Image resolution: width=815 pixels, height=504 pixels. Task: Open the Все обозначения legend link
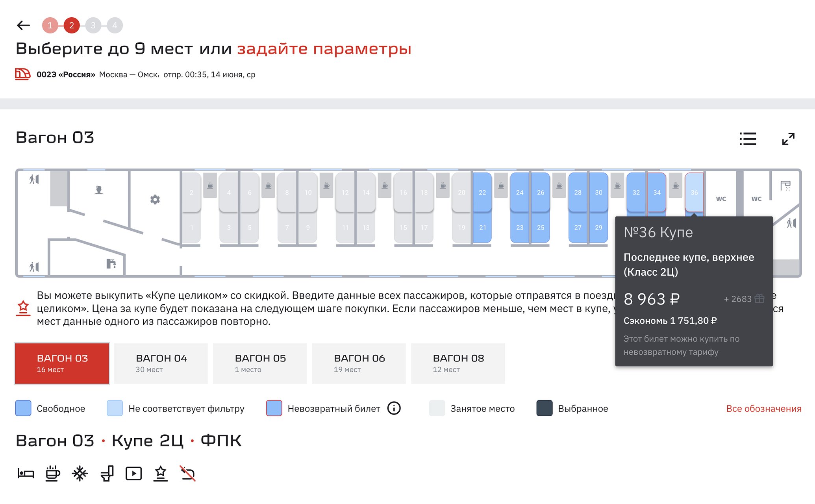click(x=763, y=409)
